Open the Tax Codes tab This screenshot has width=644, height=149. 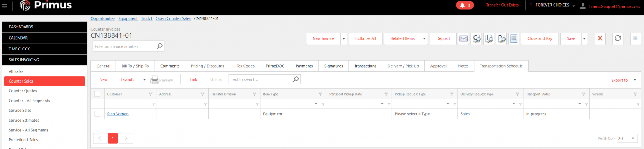point(245,66)
